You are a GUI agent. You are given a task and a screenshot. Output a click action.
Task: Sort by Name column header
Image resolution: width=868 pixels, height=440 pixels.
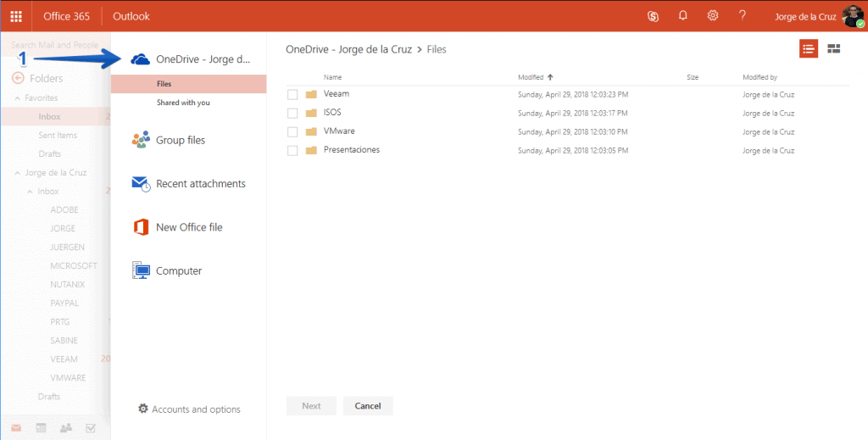(332, 77)
